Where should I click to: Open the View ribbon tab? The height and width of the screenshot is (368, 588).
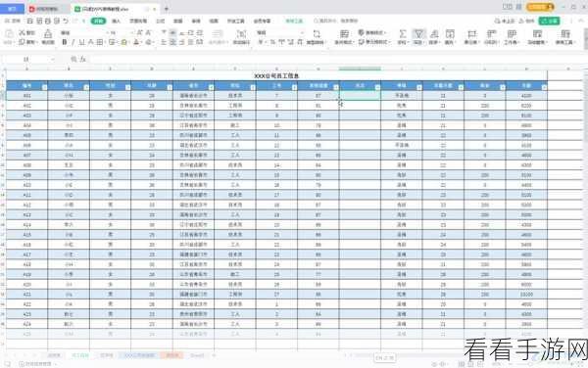(x=214, y=21)
